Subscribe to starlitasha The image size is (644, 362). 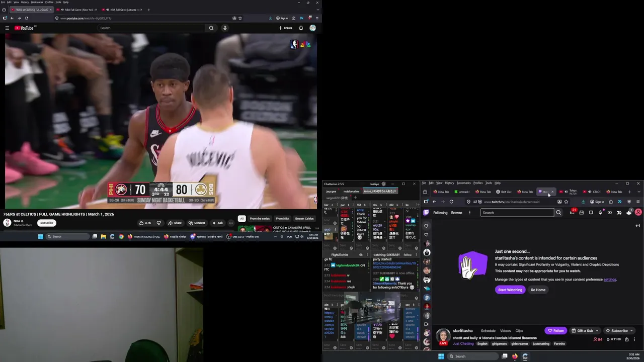point(616,331)
